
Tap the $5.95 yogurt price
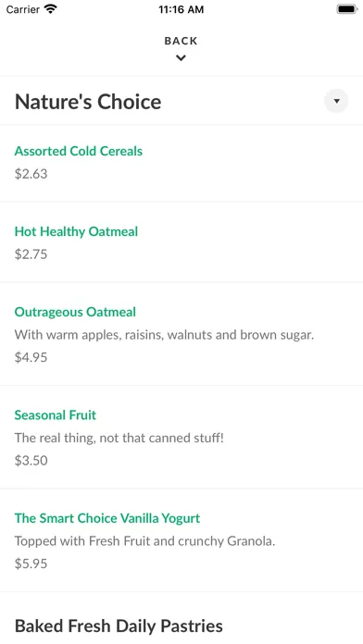point(31,563)
